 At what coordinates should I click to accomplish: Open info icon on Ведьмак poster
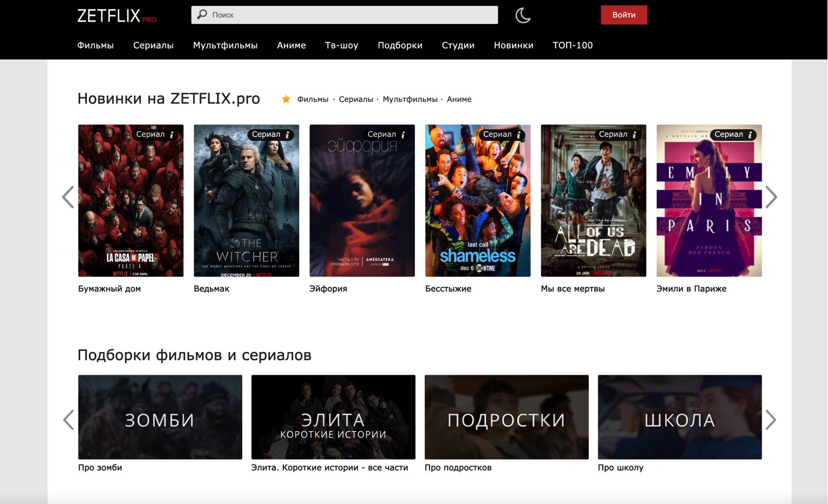click(x=287, y=134)
